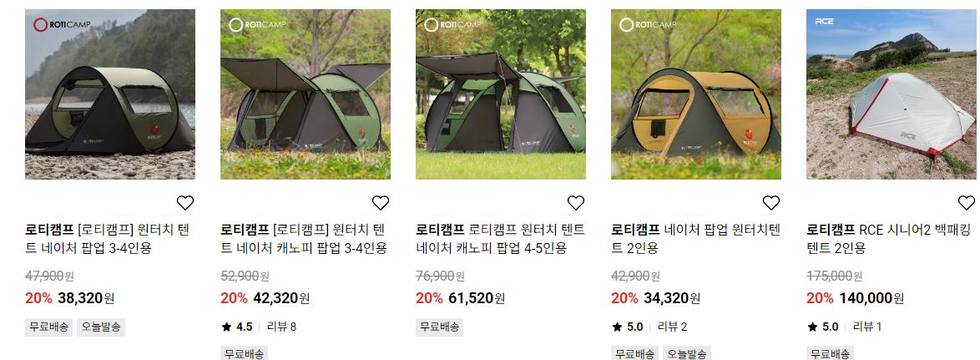Viewport: 980px width, 360px height.
Task: Open 네이처 캐노피 팝업 3-4인용 product link
Action: pyautogui.click(x=304, y=239)
